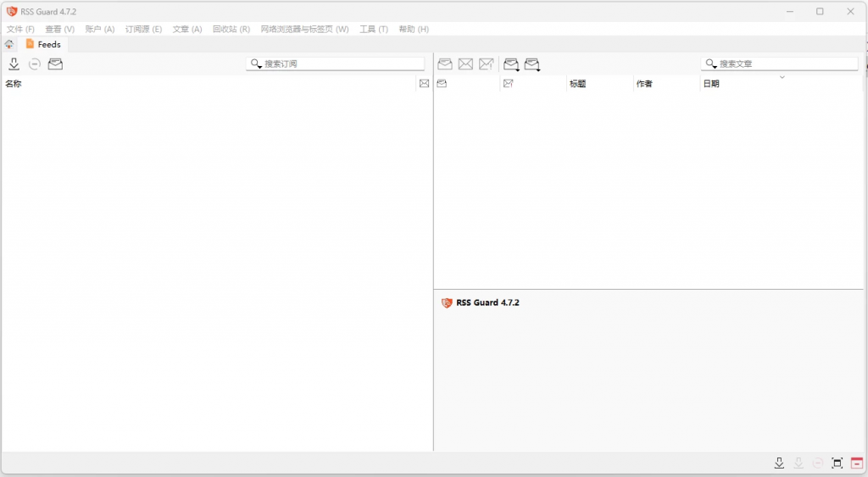
Task: Toggle fullscreen with the status bar icon
Action: point(837,463)
